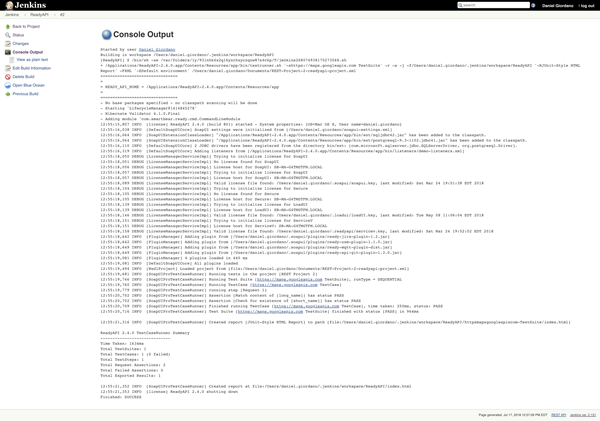Select Console Output in the sidebar
Image resolution: width=600 pixels, height=421 pixels.
[28, 52]
